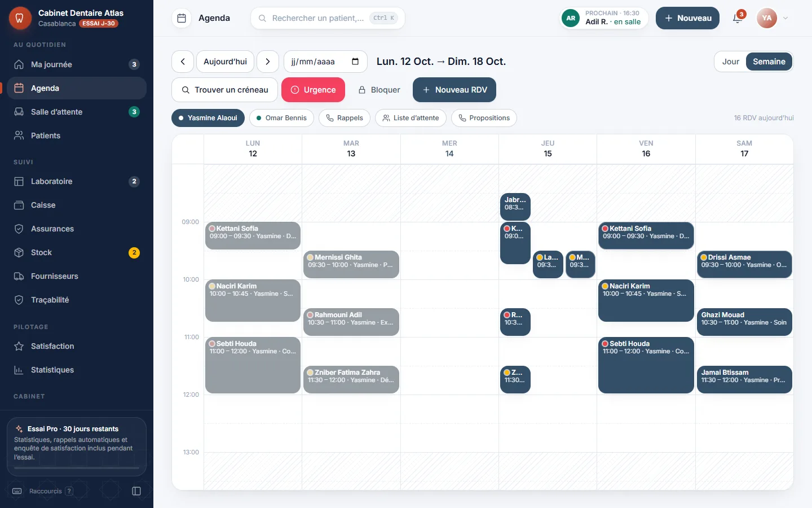
Task: Focus the patient search field
Action: [328, 18]
